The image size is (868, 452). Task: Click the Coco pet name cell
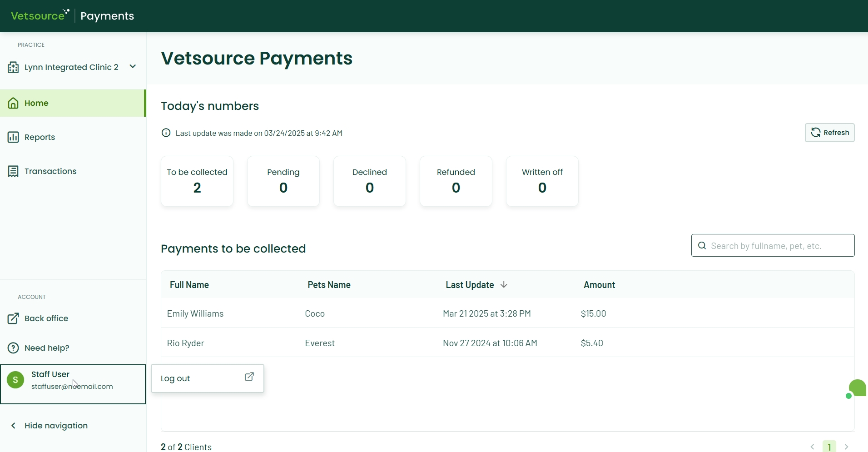pyautogui.click(x=315, y=313)
